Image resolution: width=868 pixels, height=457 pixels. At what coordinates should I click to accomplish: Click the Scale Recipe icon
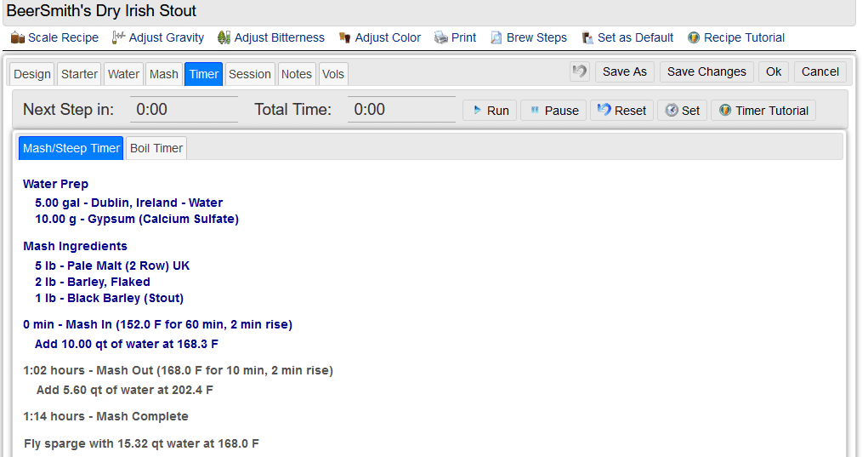point(18,37)
